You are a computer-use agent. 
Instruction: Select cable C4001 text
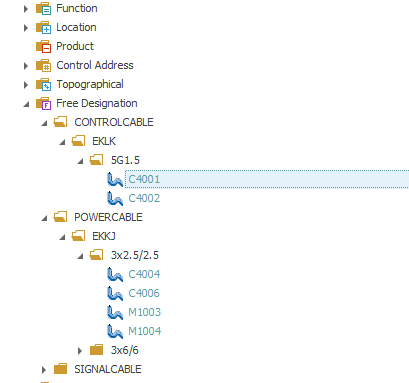coord(144,179)
